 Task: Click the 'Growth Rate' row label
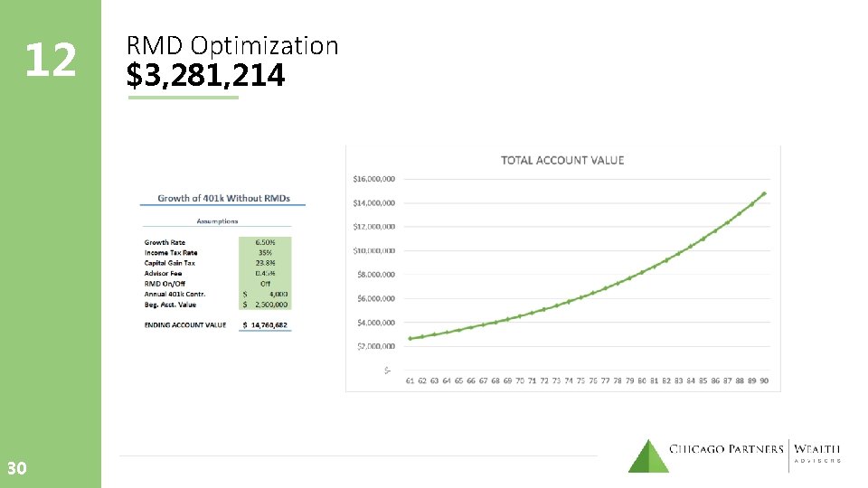[x=165, y=242]
